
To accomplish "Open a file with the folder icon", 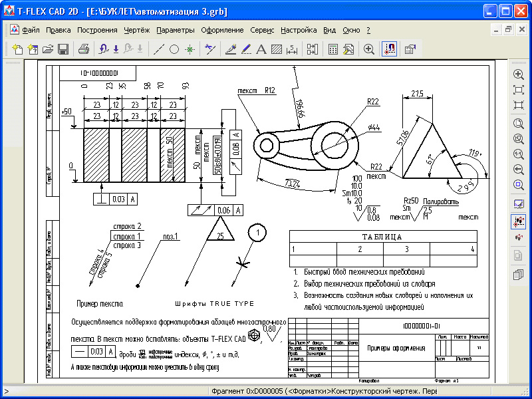I will point(48,49).
